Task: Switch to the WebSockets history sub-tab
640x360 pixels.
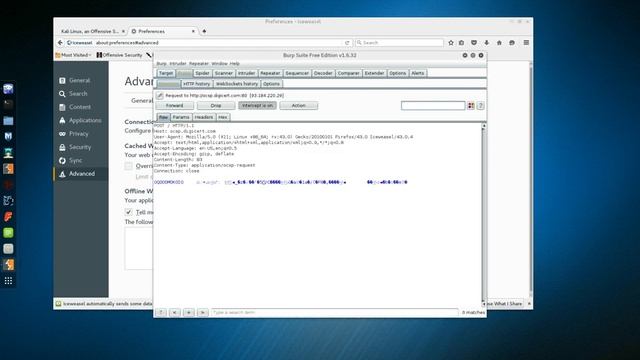Action: [237, 84]
